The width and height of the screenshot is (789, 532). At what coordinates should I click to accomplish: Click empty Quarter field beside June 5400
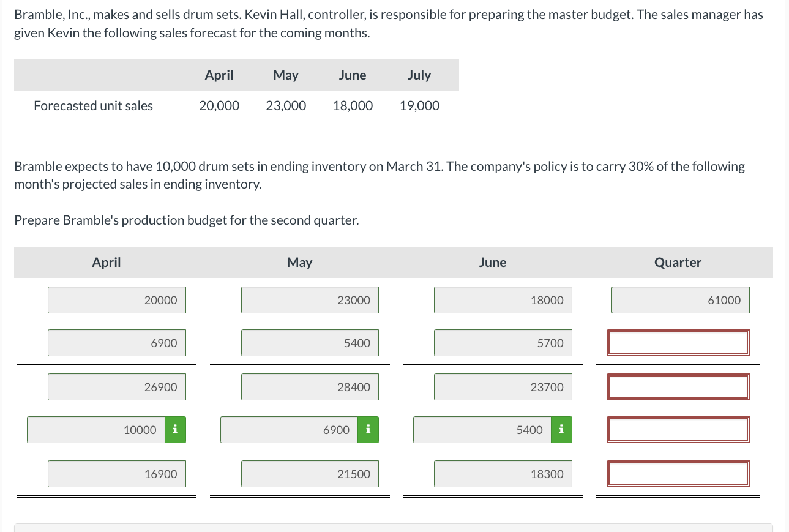(x=678, y=430)
